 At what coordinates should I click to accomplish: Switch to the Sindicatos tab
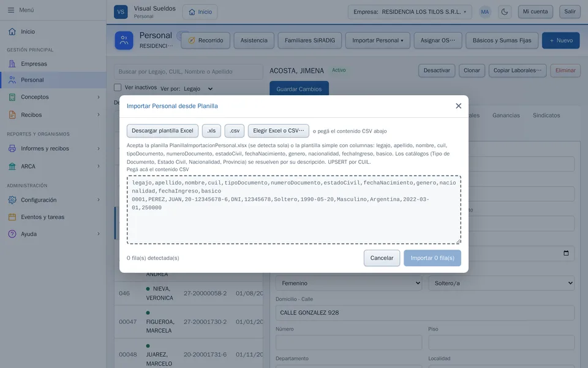point(546,115)
